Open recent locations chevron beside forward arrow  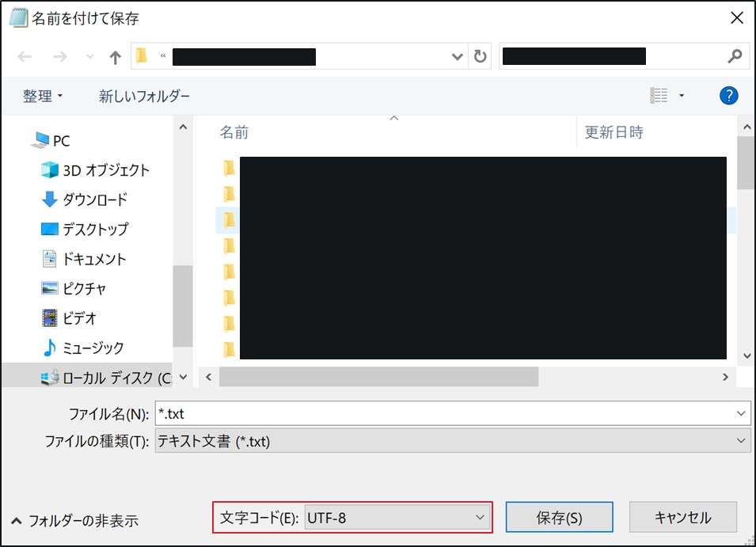(89, 56)
